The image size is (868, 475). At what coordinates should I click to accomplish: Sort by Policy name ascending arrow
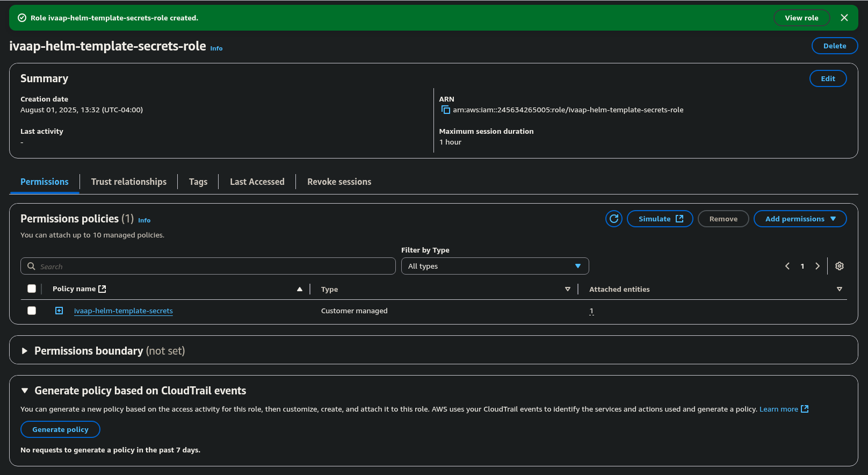pos(300,289)
